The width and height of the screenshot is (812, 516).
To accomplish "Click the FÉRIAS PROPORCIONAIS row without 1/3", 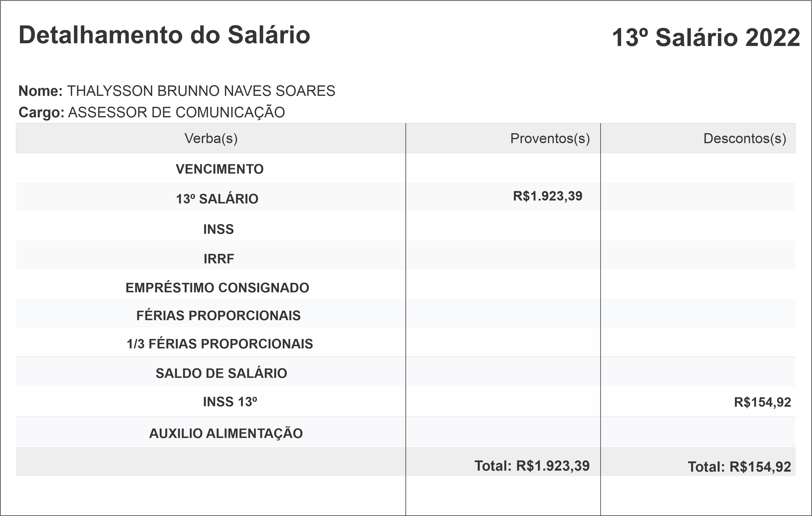I will click(x=219, y=316).
